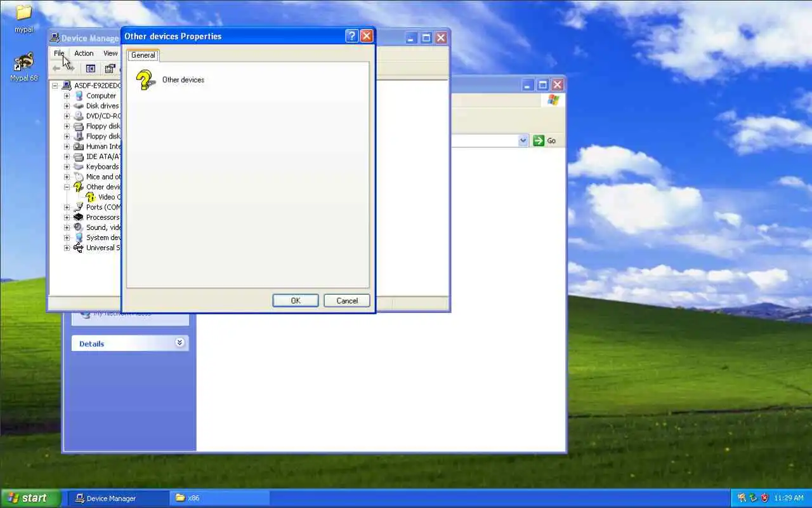Click the "Other devices" label in the dialog
The height and width of the screenshot is (508, 812).
coord(183,80)
